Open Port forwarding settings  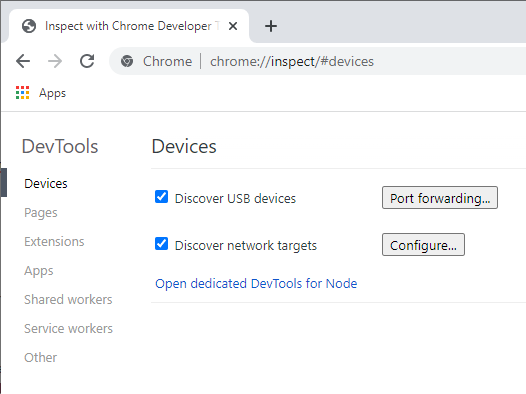point(440,198)
